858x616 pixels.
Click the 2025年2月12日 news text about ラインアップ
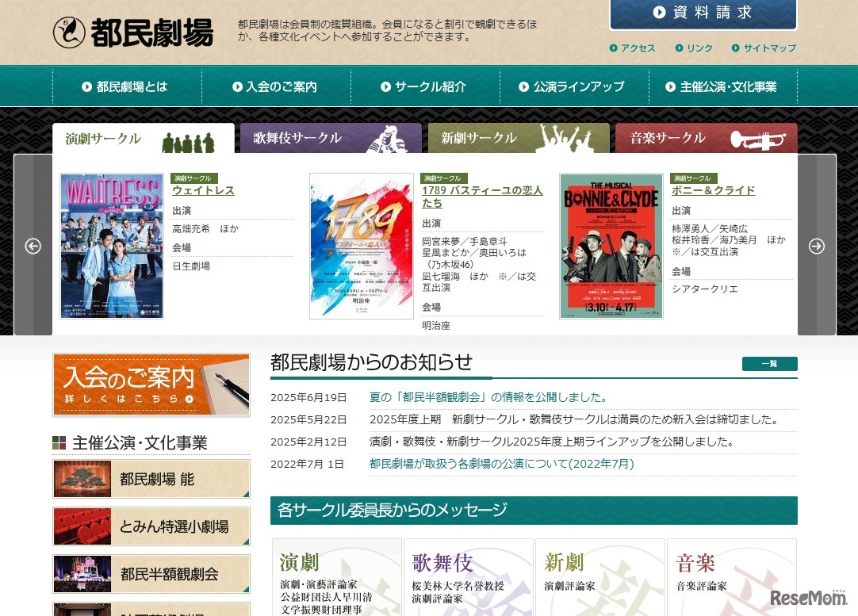[552, 442]
